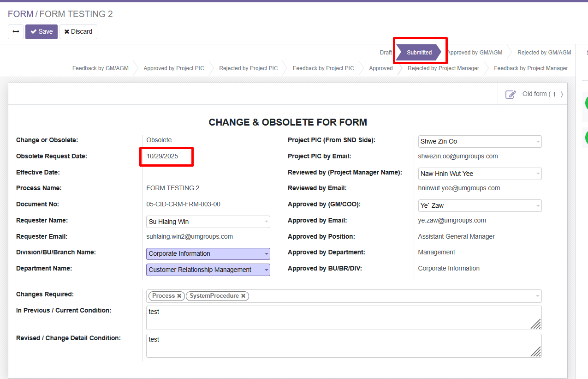
Task: Click the resize grip of Previous Condition textarea
Action: coord(536,324)
